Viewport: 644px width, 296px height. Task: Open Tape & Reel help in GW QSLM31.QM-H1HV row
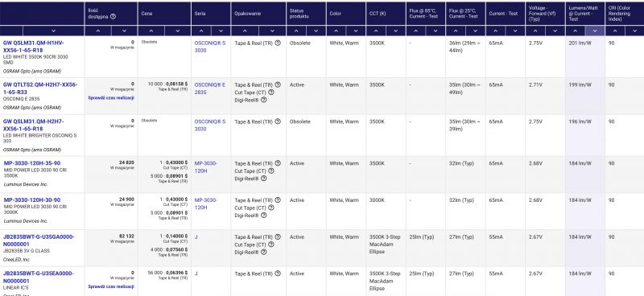(278, 43)
